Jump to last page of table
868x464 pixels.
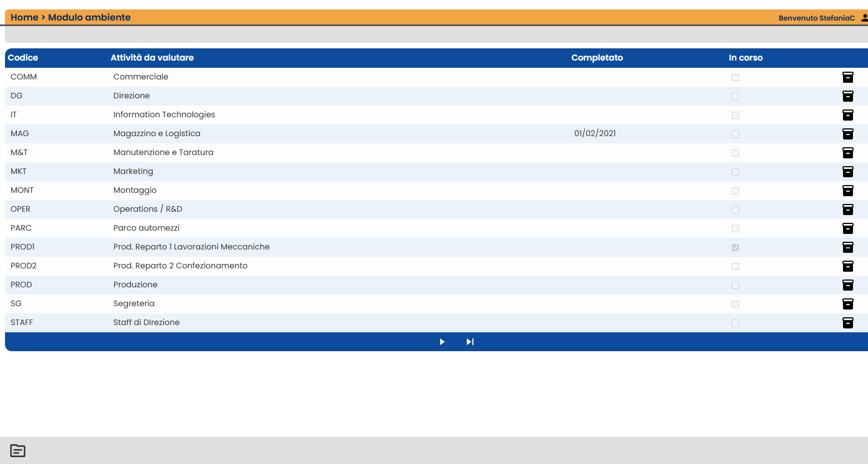pyautogui.click(x=470, y=342)
